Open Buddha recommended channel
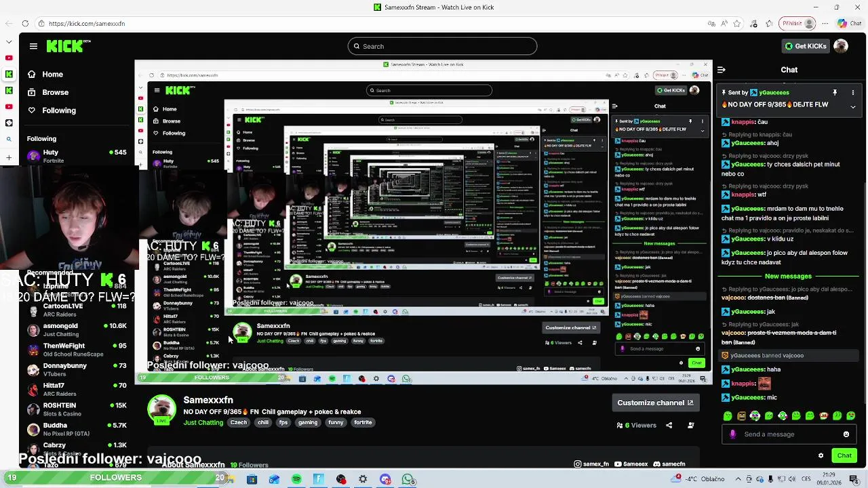The image size is (868, 488). pyautogui.click(x=77, y=429)
